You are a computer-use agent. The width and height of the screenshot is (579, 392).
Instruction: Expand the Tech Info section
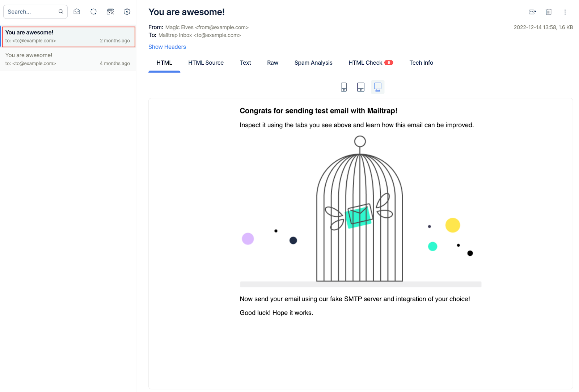pos(421,63)
